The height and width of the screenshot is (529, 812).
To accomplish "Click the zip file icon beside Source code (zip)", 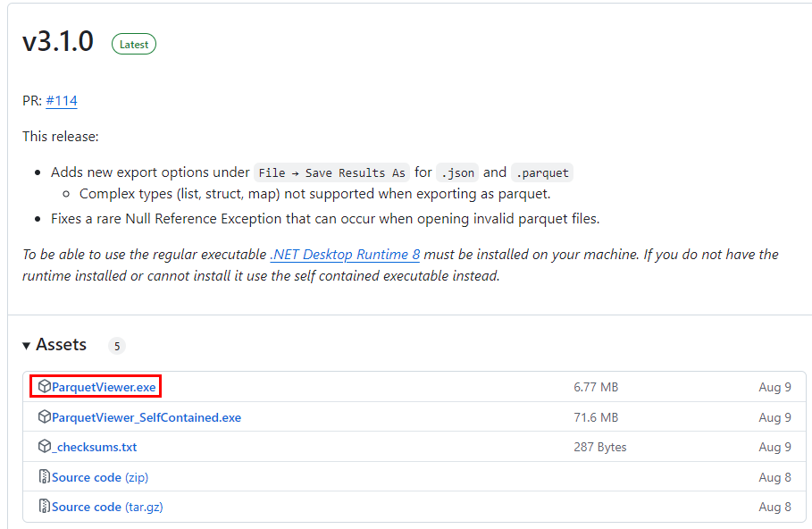I will [45, 476].
